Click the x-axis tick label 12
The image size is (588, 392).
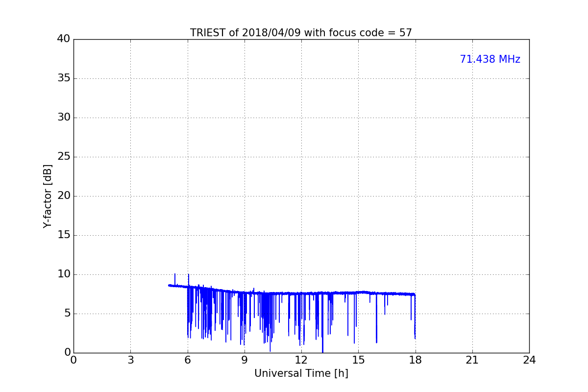pyautogui.click(x=301, y=360)
